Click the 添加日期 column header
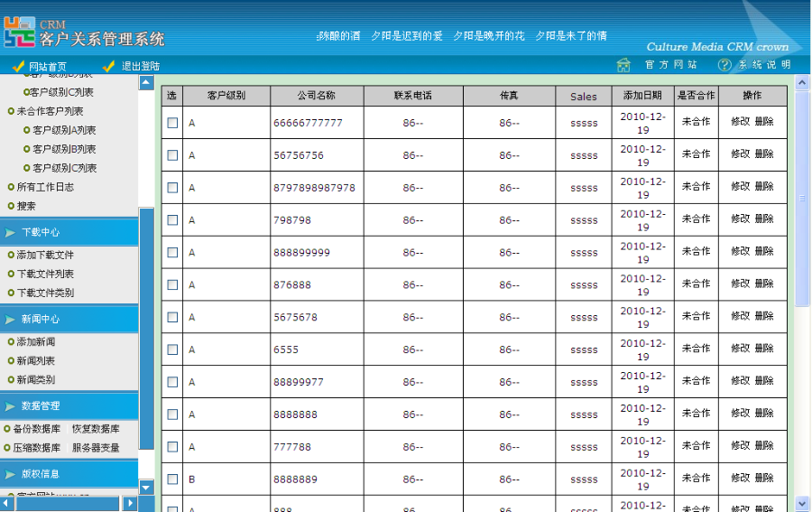Screen dimensions: 812x512 tap(642, 96)
